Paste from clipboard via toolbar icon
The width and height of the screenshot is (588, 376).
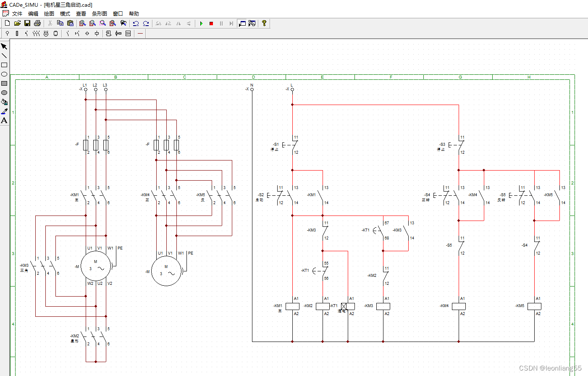70,23
